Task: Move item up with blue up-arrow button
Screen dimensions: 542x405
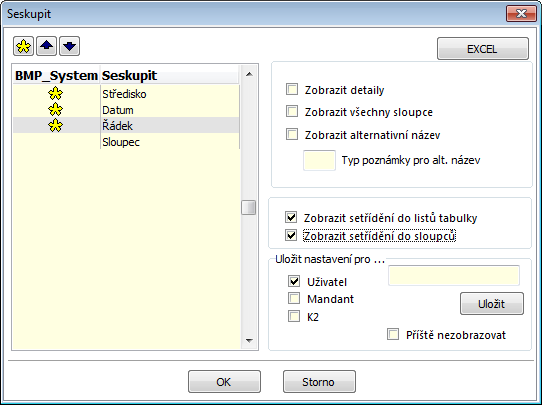Action: coord(47,46)
